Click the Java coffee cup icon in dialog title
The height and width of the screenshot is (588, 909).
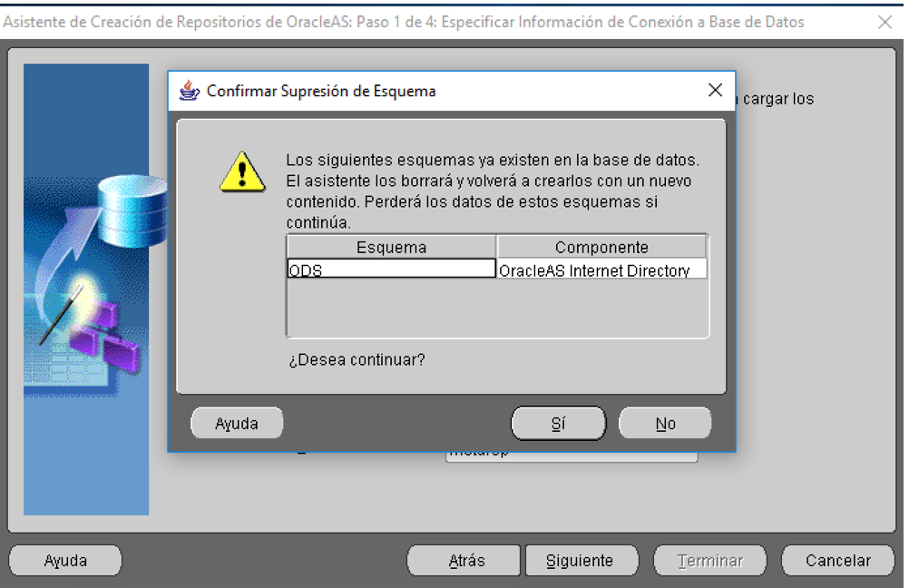[x=190, y=91]
